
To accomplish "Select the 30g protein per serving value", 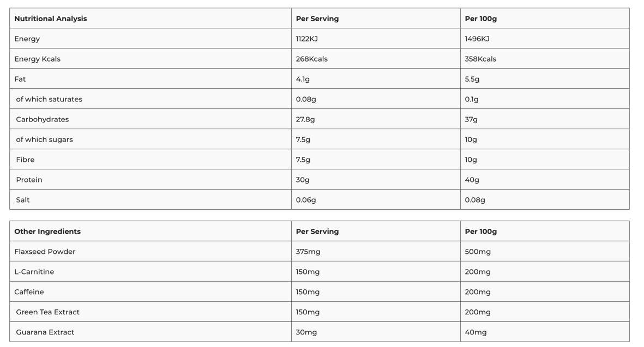I will (303, 180).
